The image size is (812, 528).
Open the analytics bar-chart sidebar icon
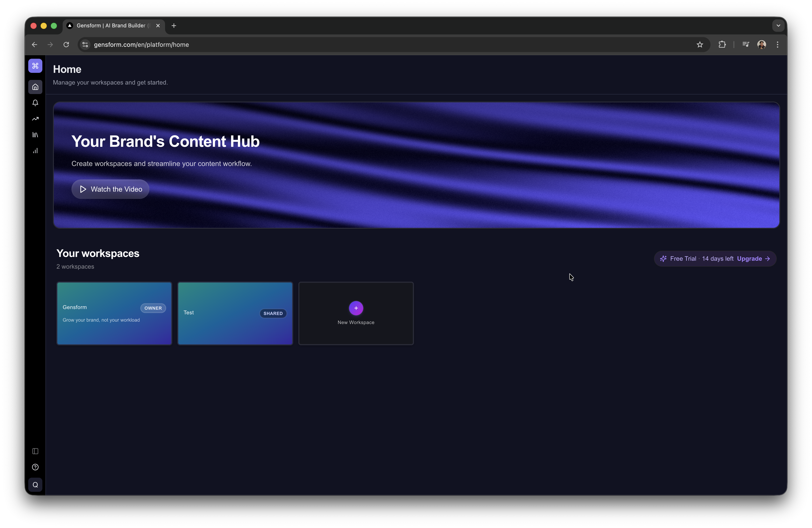pyautogui.click(x=35, y=151)
